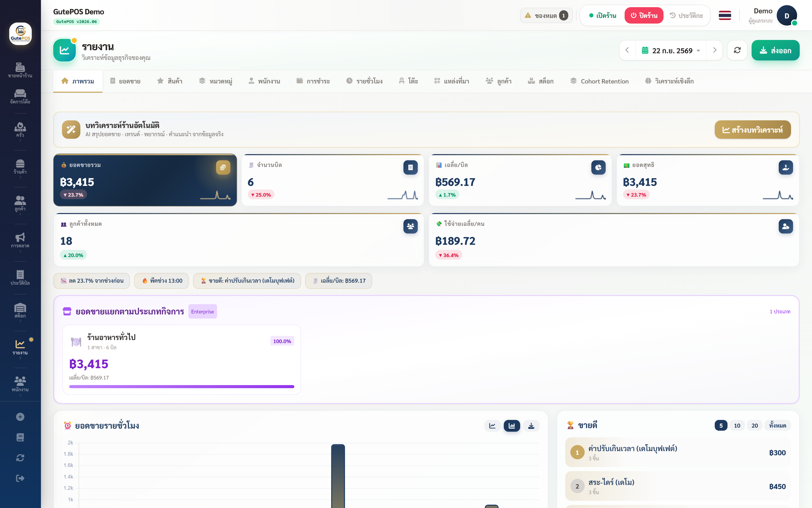Image resolution: width=812 pixels, height=508 pixels.
Task: Click the Thai flag language icon
Action: point(725,15)
